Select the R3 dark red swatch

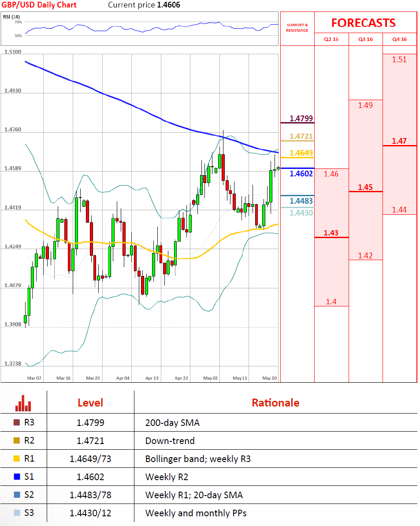(17, 422)
